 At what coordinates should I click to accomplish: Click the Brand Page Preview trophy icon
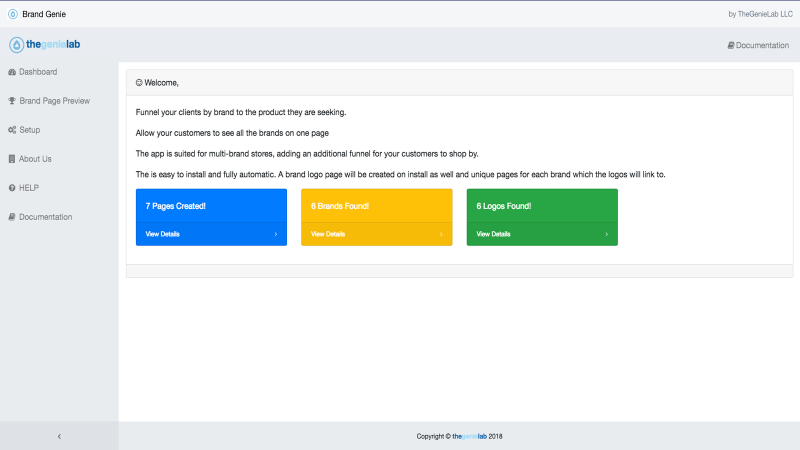(12, 101)
